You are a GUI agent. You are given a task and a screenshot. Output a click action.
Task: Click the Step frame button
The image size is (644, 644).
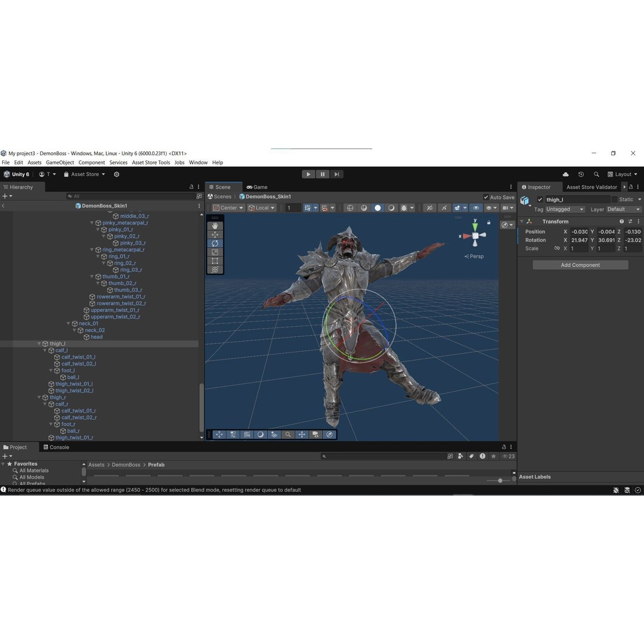coord(336,174)
